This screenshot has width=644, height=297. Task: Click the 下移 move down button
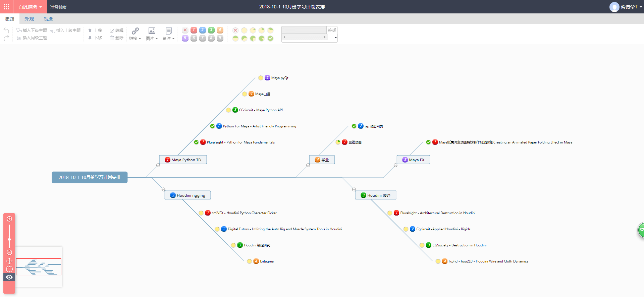point(95,38)
